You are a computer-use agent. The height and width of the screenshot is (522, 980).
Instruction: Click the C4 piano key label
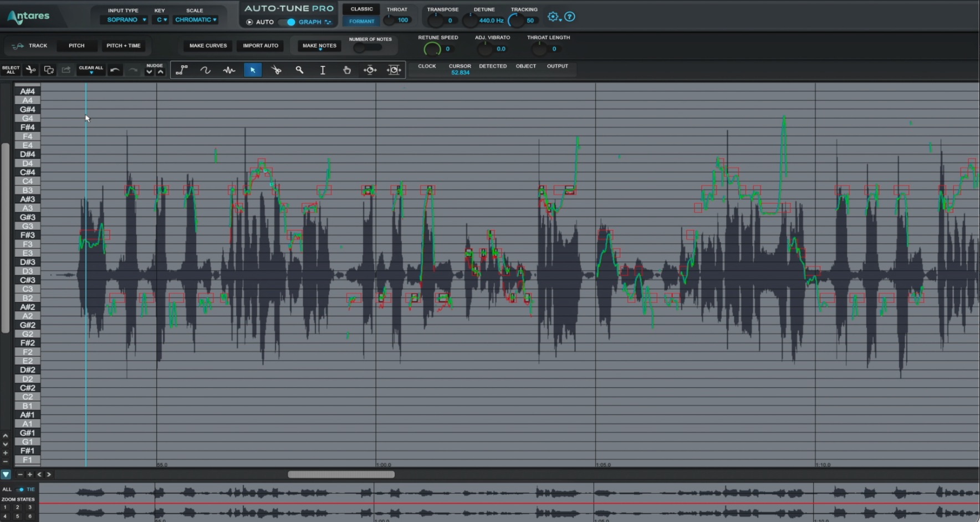[27, 181]
